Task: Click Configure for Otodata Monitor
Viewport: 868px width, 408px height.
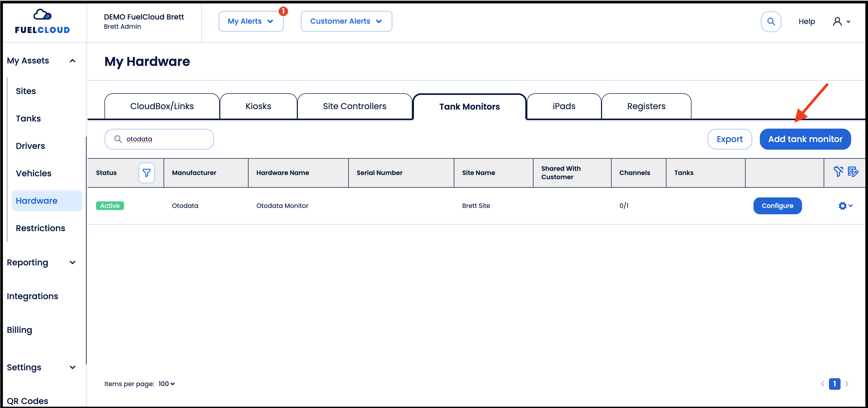Action: point(777,206)
